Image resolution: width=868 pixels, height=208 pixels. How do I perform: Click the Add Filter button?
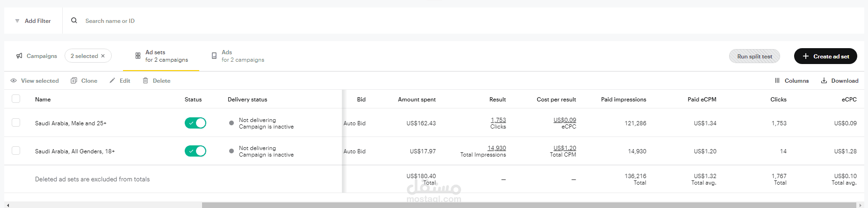click(33, 21)
